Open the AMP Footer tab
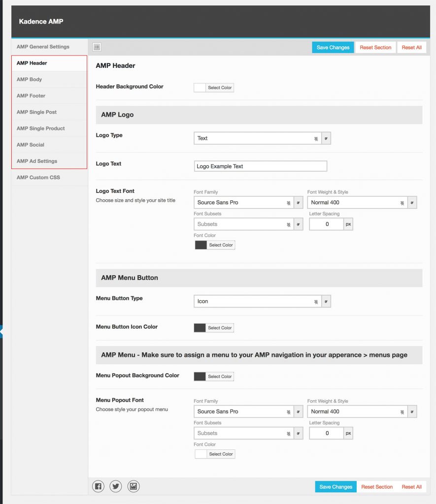This screenshot has height=504, width=436. (50, 96)
